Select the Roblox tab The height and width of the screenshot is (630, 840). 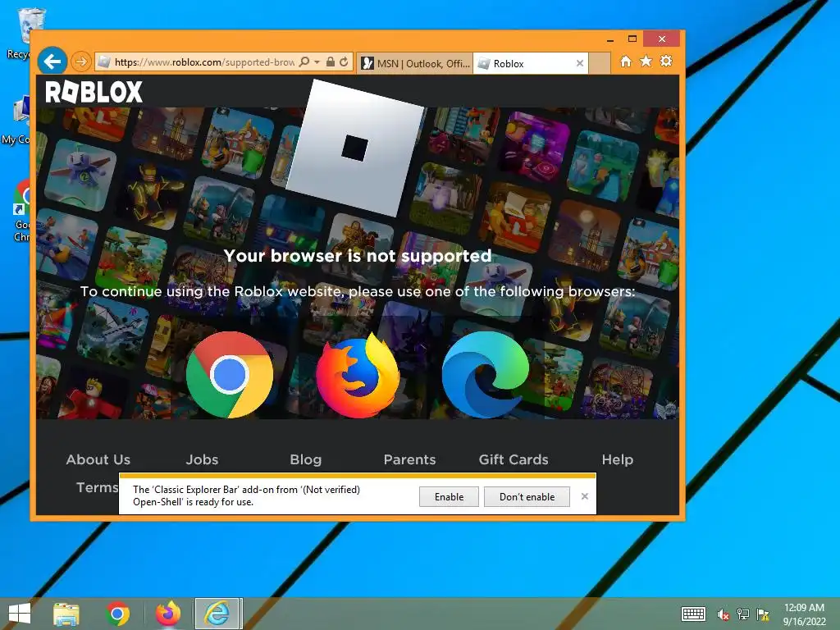531,63
